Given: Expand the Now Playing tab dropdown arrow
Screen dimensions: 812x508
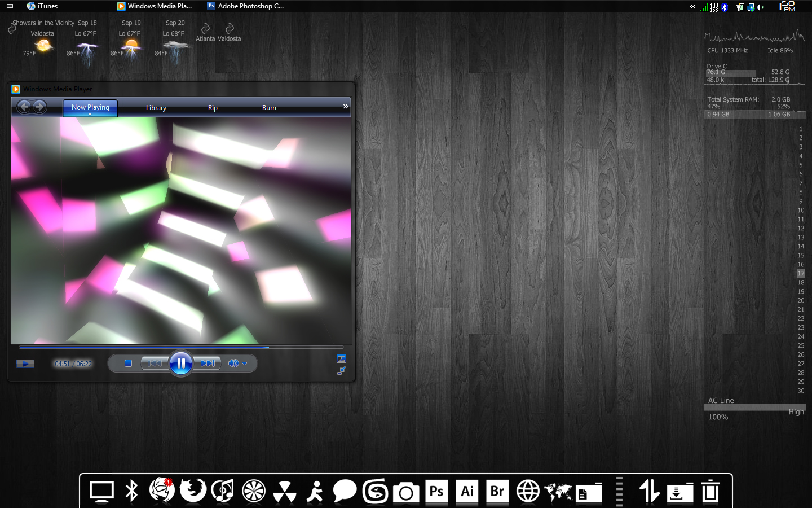Looking at the screenshot, I should click(90, 115).
